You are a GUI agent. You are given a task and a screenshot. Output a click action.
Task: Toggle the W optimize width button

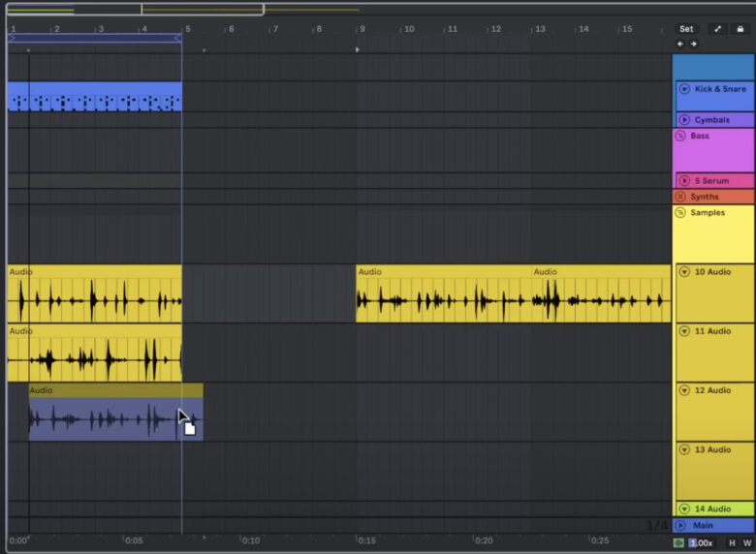(x=747, y=543)
